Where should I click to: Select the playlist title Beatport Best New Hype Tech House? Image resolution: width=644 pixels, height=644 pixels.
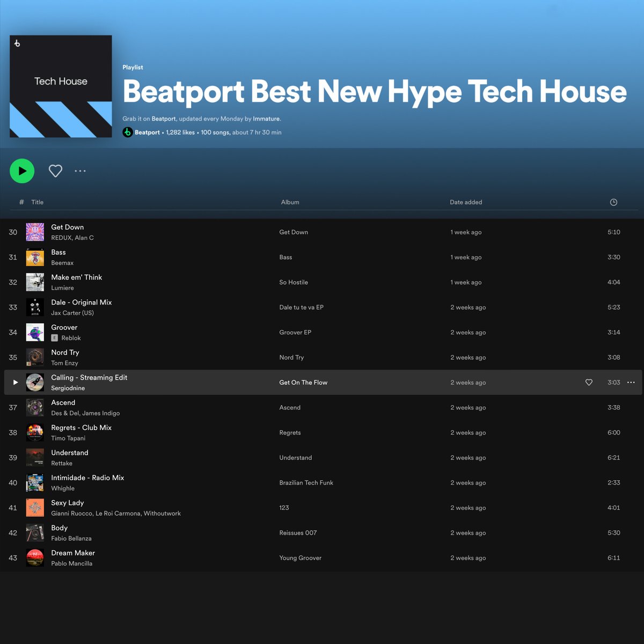coord(375,92)
